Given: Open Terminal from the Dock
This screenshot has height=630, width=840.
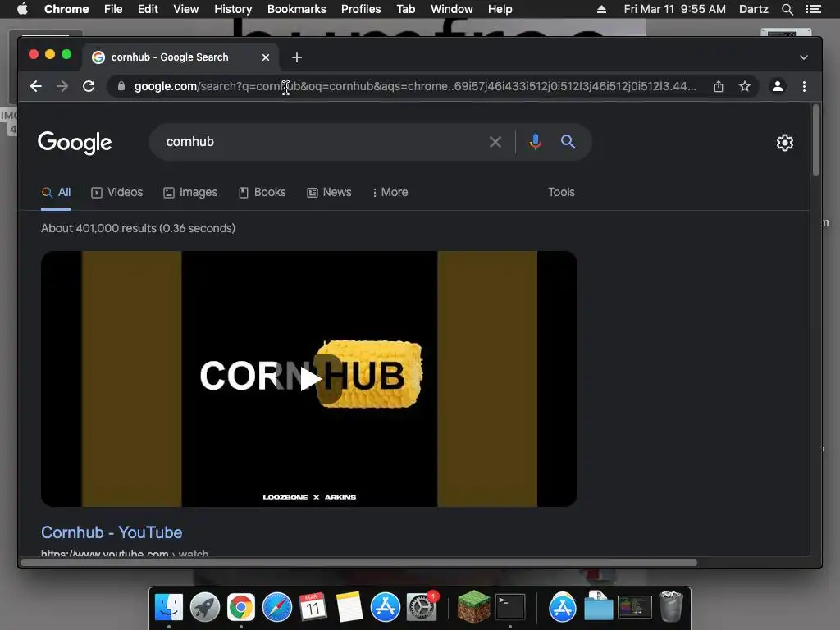Looking at the screenshot, I should tap(510, 608).
